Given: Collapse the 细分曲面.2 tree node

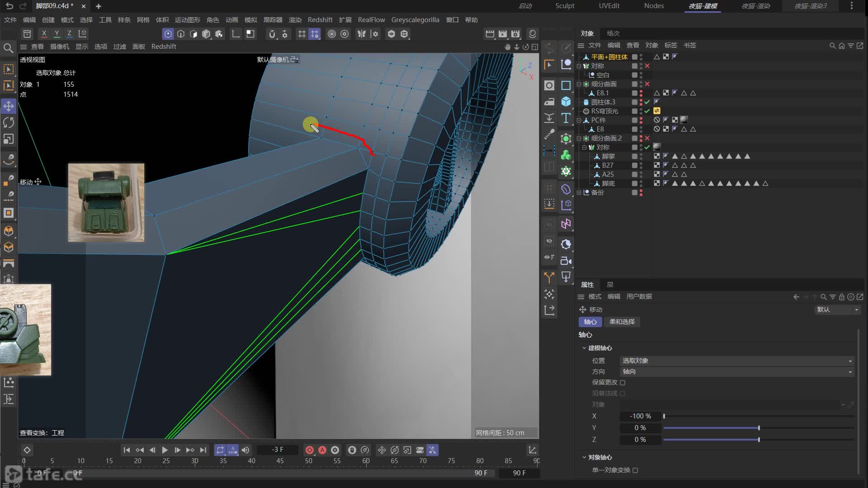Looking at the screenshot, I should [x=579, y=138].
